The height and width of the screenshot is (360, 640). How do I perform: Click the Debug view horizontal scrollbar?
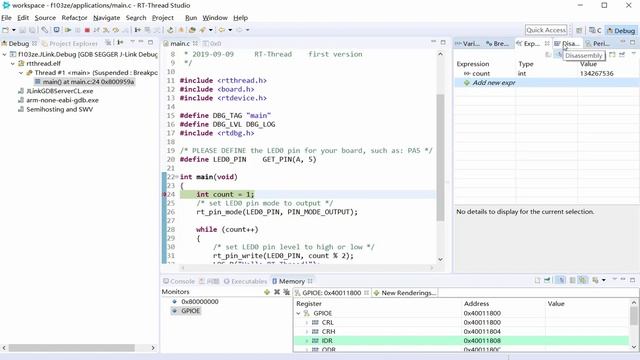tap(72, 348)
